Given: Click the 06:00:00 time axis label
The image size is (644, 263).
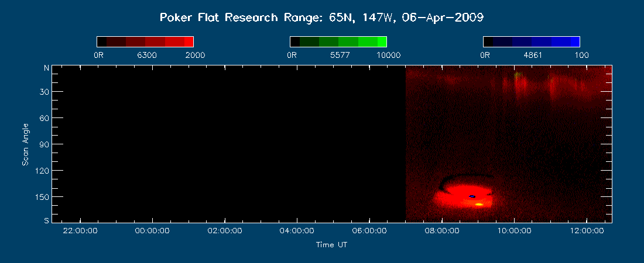Looking at the screenshot, I should coord(369,231).
